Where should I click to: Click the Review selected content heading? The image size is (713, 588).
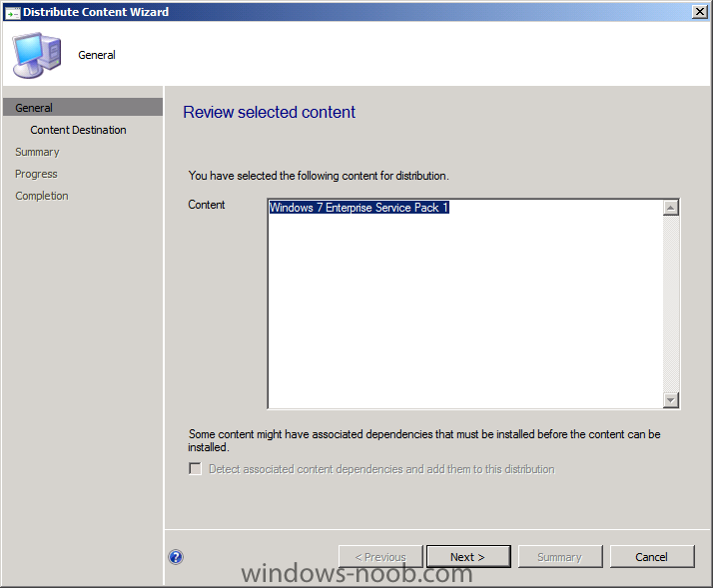[x=270, y=112]
